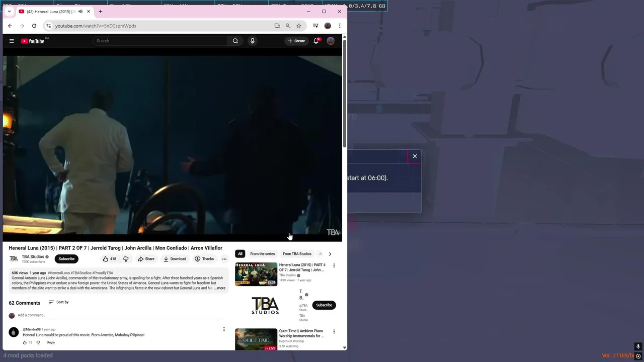Click the Heneral Luna PART 4 video title
Screen dimensions: 644x362
pos(302,267)
